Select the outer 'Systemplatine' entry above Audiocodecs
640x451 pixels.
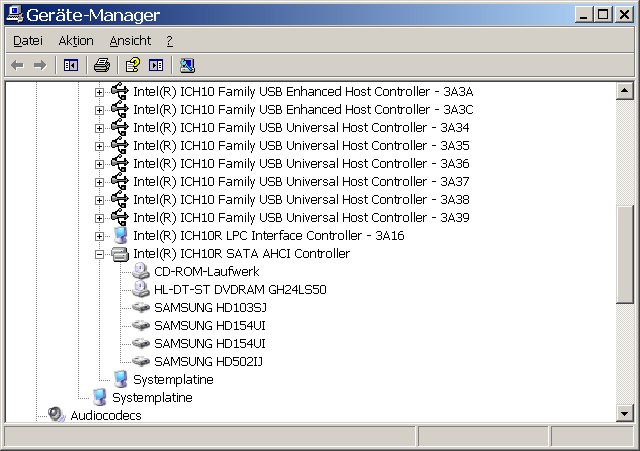[x=152, y=397]
